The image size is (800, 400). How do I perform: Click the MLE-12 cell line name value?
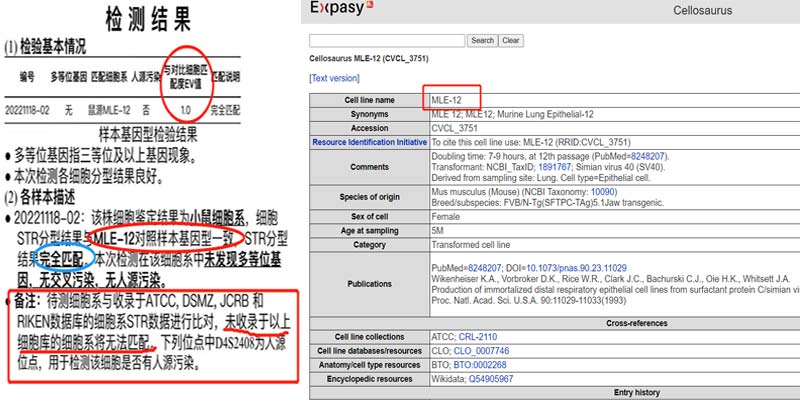click(446, 100)
